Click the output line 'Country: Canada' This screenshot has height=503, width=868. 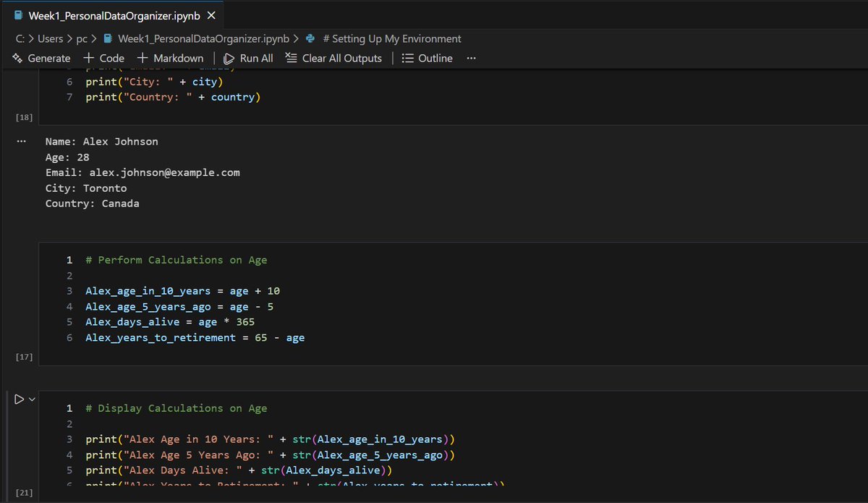pos(92,204)
